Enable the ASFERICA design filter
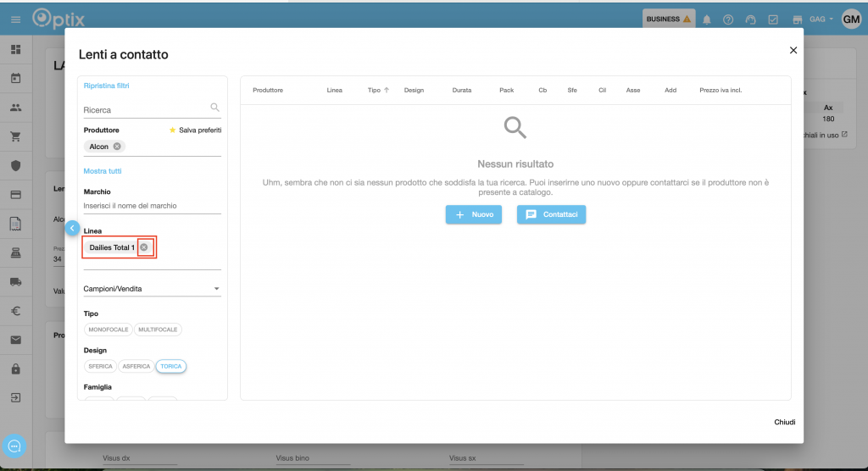Viewport: 868px width, 471px height. tap(136, 367)
